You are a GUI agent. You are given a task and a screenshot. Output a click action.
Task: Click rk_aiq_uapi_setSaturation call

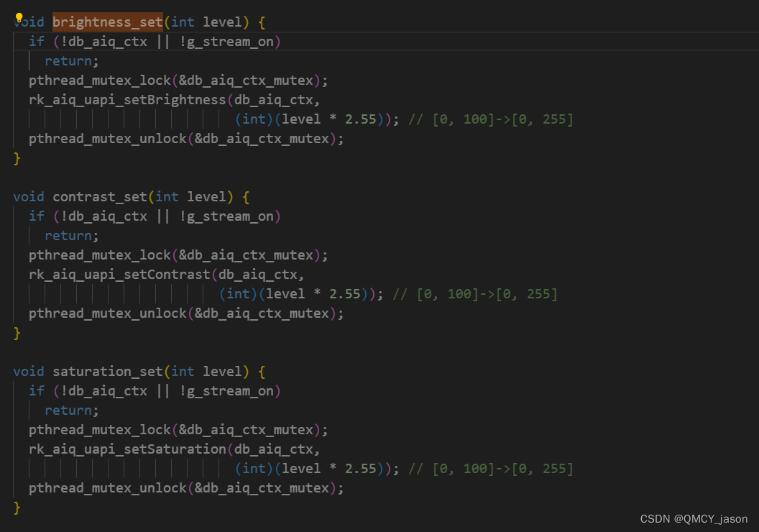pyautogui.click(x=127, y=450)
